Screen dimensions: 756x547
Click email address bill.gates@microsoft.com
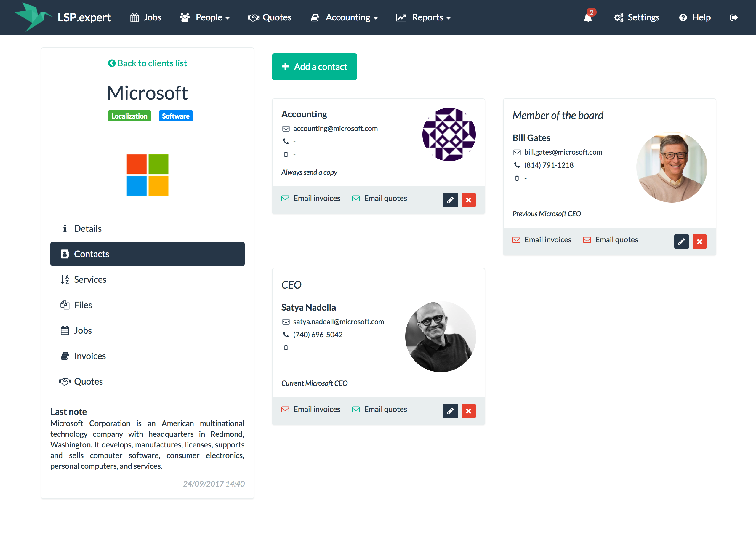[x=563, y=152]
